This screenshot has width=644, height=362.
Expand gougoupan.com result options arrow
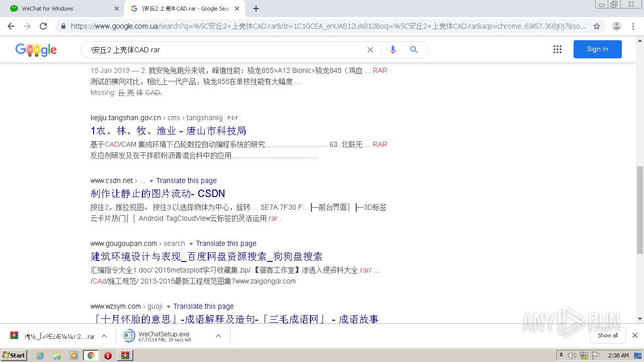(x=191, y=244)
